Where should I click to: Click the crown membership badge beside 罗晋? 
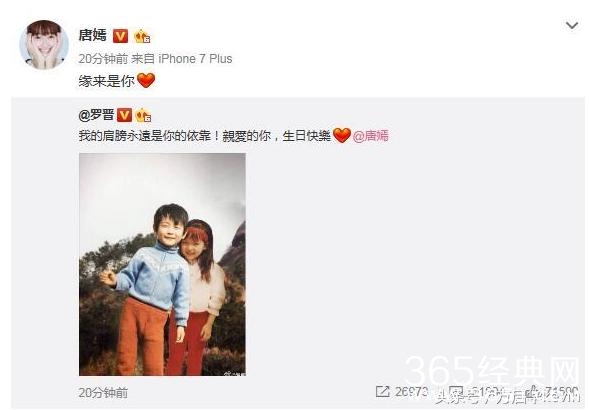(143, 115)
